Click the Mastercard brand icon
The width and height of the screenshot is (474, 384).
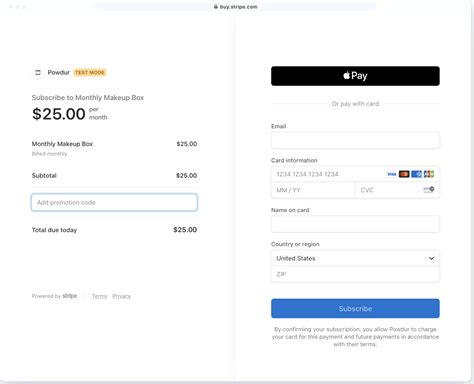(404, 174)
